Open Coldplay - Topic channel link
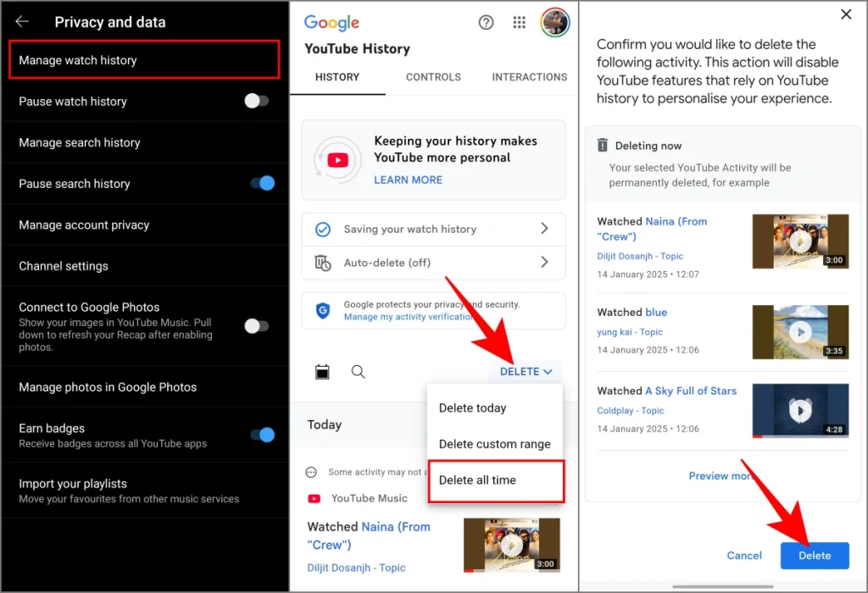 (x=630, y=411)
